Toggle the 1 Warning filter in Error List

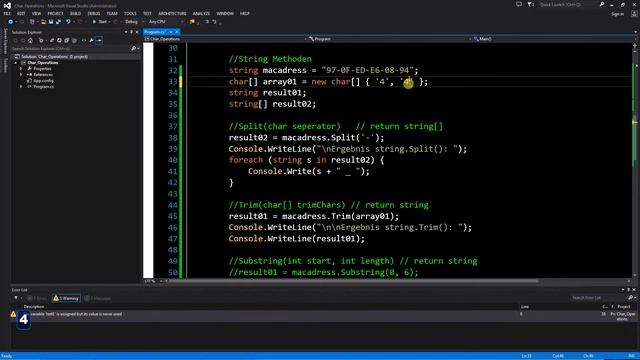(66, 298)
